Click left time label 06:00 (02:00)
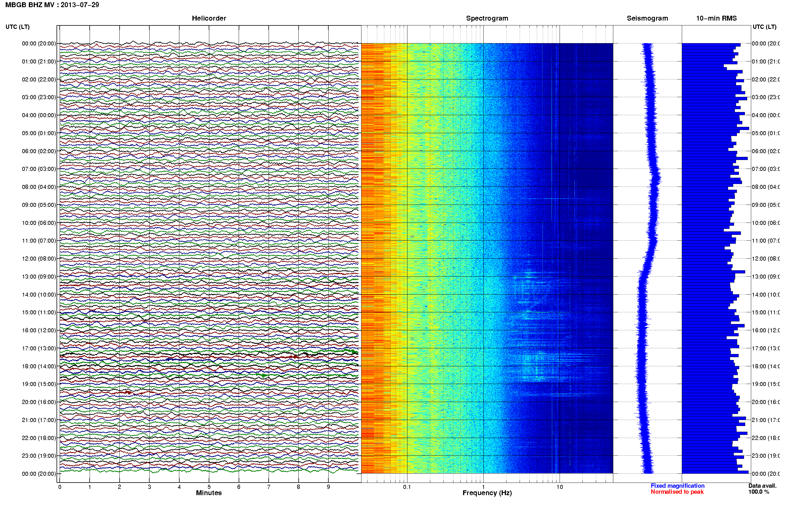This screenshot has height=508, width=812. coord(39,151)
